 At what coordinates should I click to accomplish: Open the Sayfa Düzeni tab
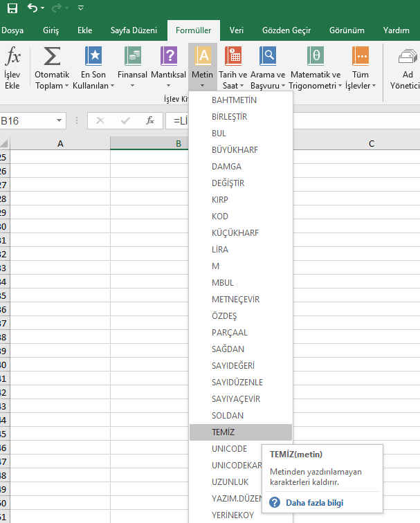[134, 30]
